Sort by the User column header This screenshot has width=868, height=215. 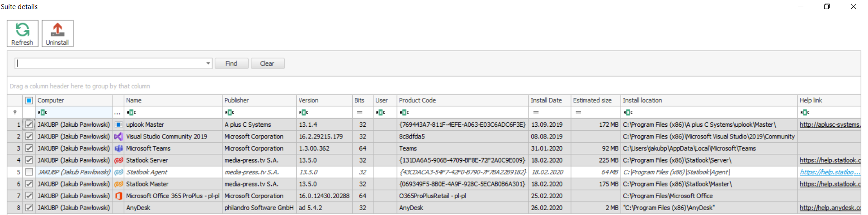(x=385, y=100)
